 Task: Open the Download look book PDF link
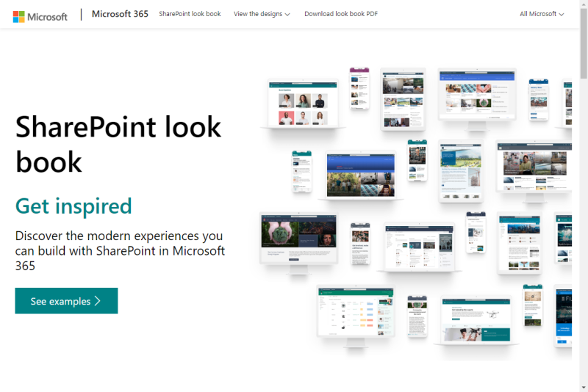(x=341, y=14)
